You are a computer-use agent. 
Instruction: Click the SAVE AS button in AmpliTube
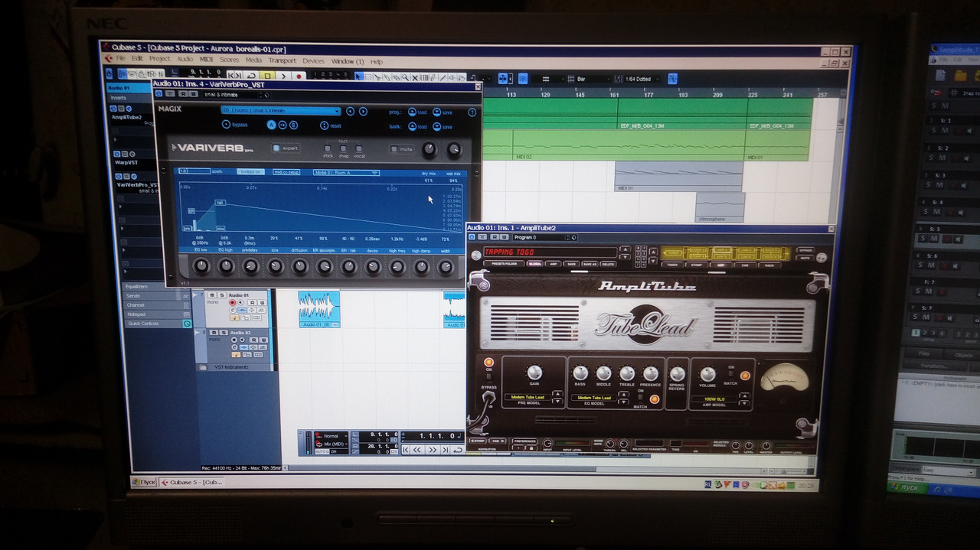pos(590,264)
